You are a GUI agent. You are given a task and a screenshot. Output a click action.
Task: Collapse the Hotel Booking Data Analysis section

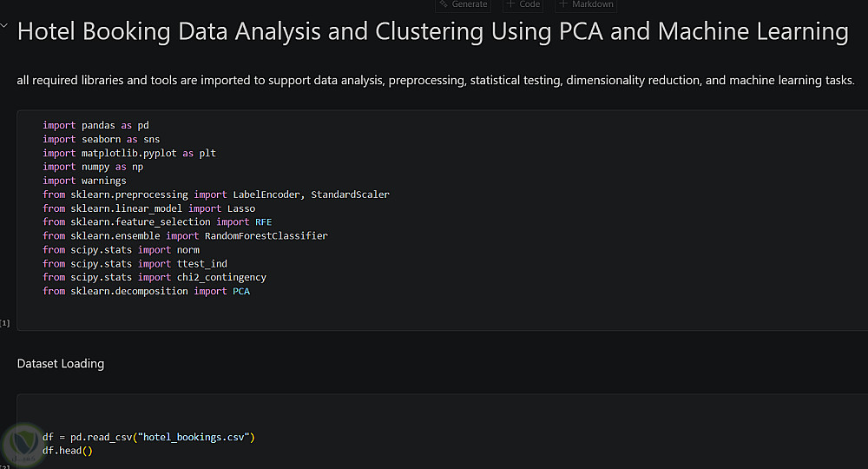tap(5, 26)
